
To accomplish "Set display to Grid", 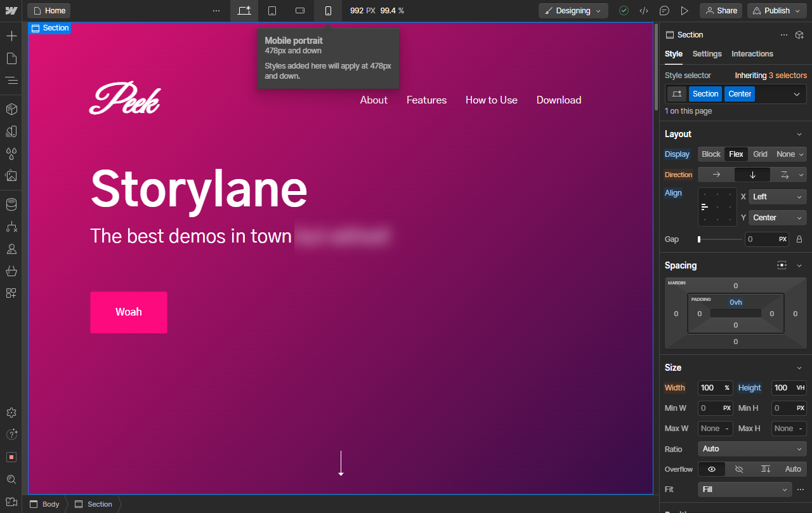I will (760, 154).
